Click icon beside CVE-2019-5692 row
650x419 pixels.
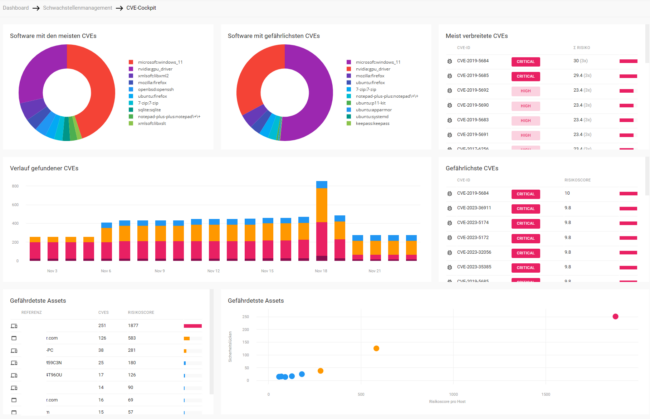point(451,89)
